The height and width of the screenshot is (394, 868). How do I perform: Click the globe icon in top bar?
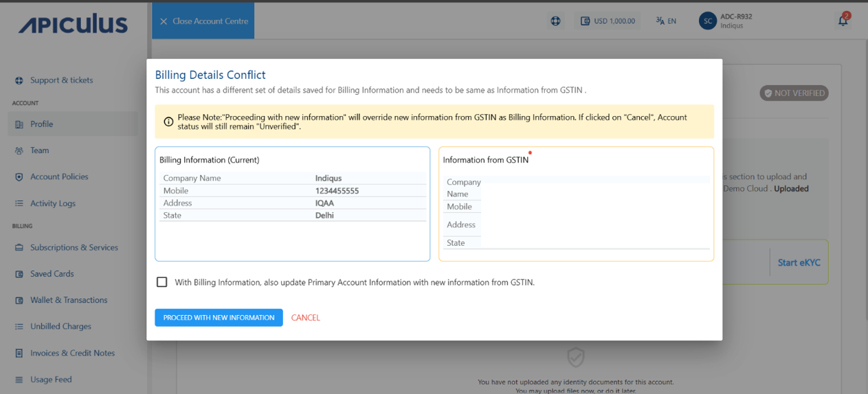pyautogui.click(x=555, y=21)
